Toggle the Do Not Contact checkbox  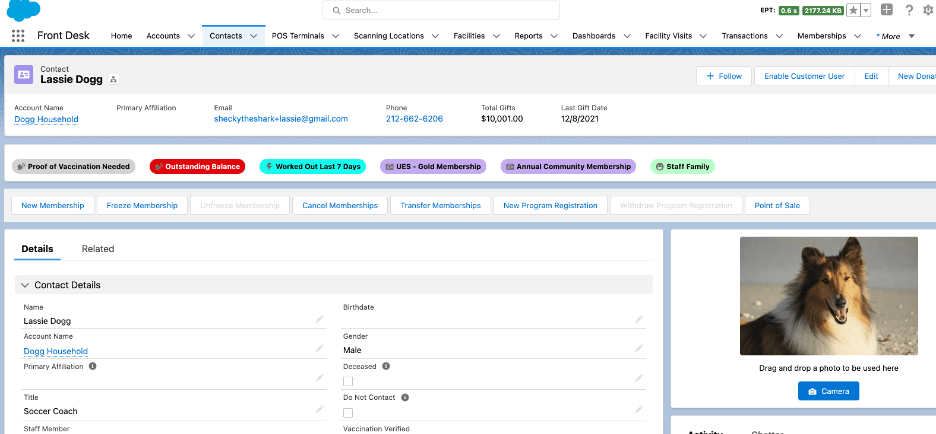click(x=348, y=413)
